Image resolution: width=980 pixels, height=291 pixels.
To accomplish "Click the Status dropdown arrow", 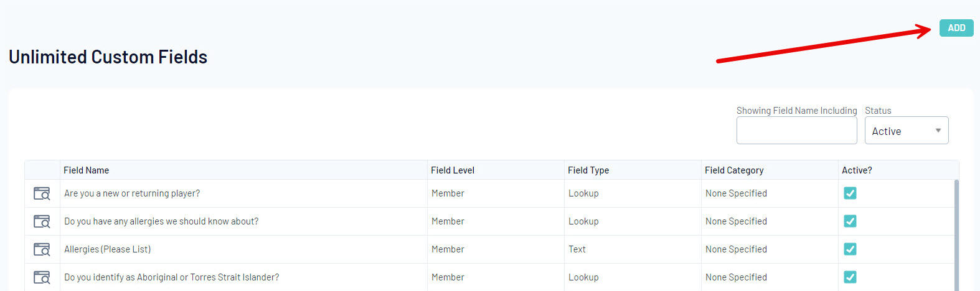I will click(938, 131).
